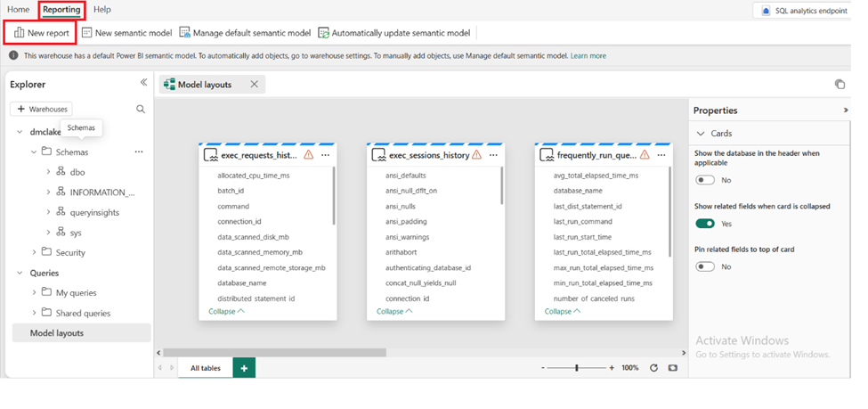Expand the sys schema chevron
This screenshot has height=409, width=868.
(48, 233)
